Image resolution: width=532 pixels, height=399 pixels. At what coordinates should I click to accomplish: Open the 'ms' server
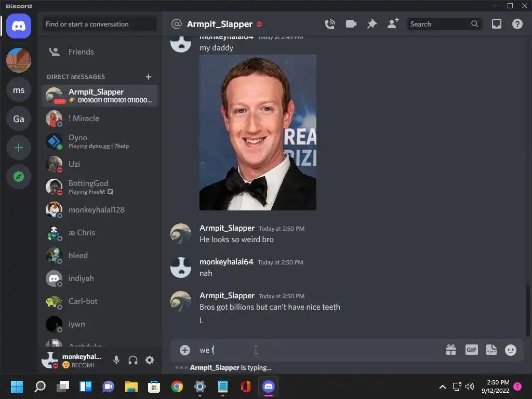pos(19,90)
